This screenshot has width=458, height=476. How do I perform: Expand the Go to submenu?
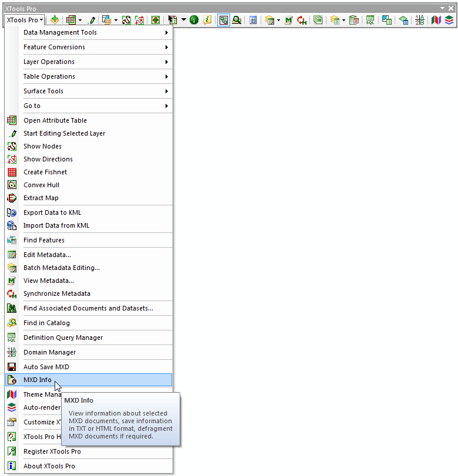[96, 106]
